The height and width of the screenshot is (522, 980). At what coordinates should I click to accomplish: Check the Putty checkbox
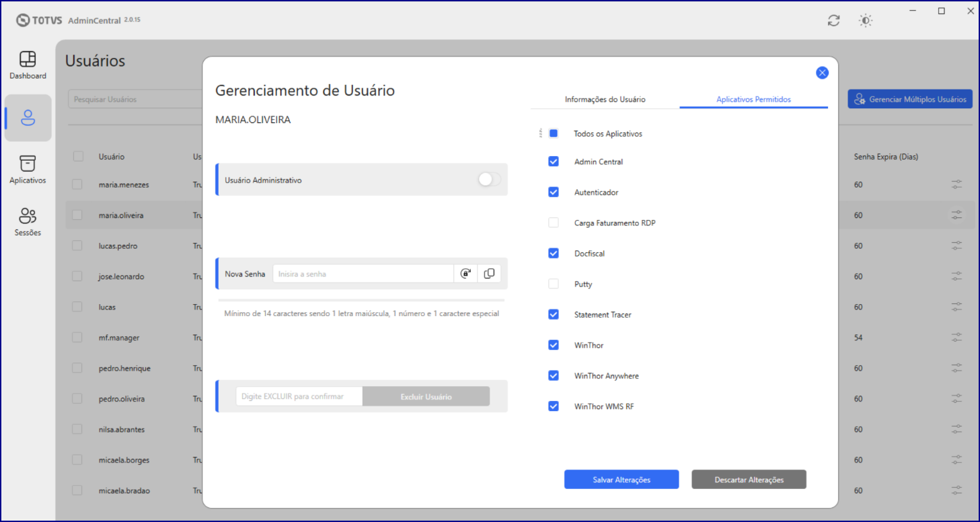[554, 284]
